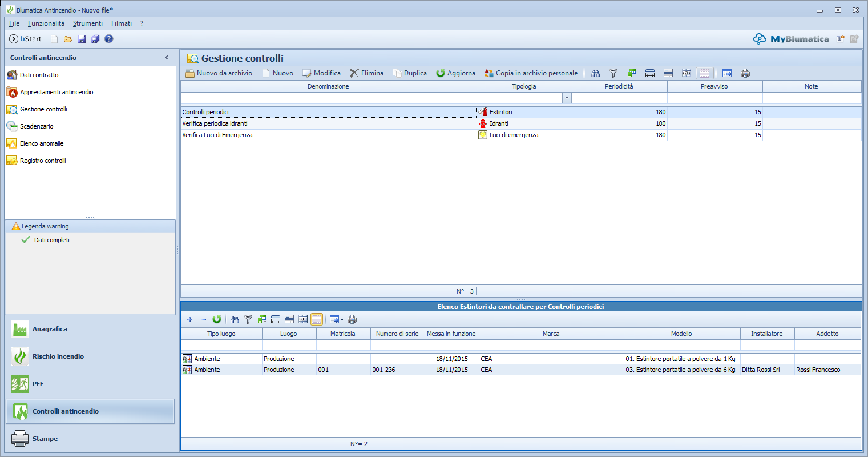Open the File menu
Image resolution: width=868 pixels, height=457 pixels.
(x=14, y=23)
